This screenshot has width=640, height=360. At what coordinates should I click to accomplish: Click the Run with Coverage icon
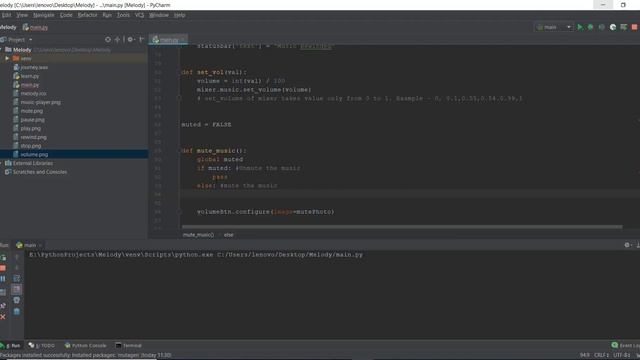[602, 27]
